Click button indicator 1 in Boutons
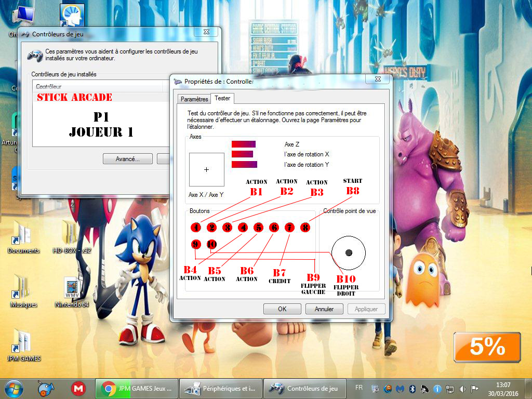 point(195,227)
